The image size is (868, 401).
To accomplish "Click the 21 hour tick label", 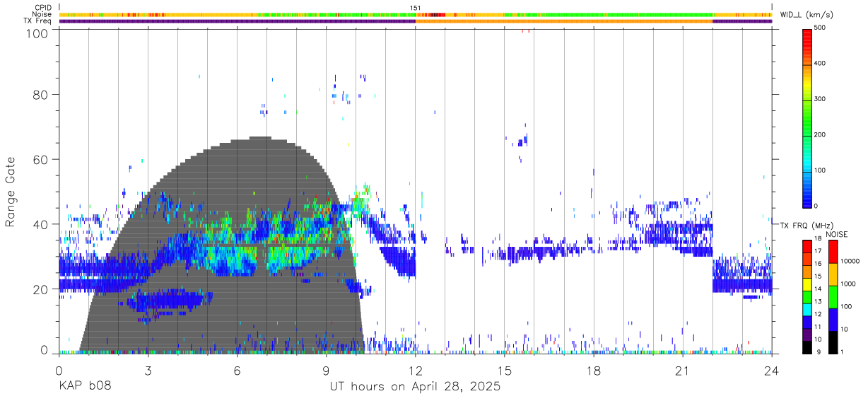I will (x=683, y=371).
